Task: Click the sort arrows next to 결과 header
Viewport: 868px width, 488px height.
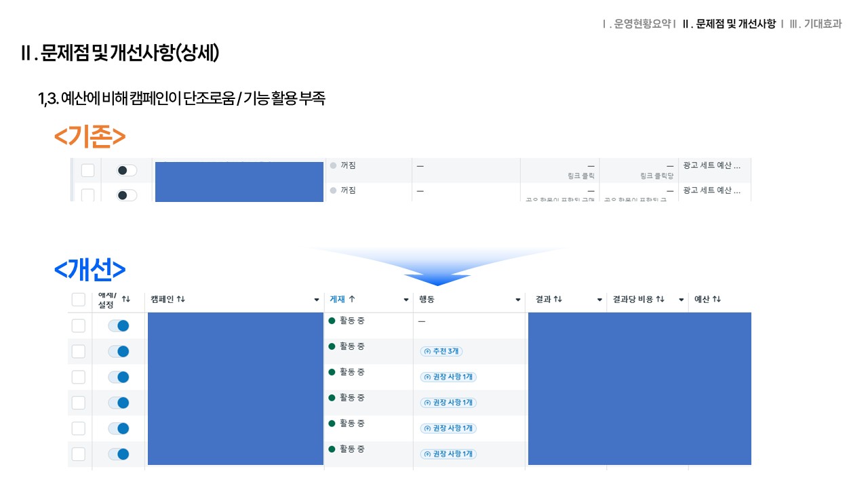Action: click(558, 300)
